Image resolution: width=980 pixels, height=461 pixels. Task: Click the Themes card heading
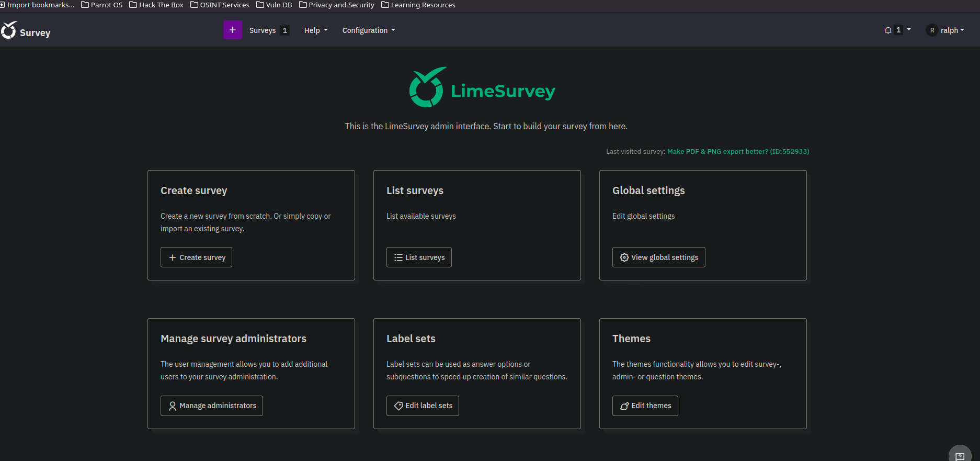(x=631, y=339)
